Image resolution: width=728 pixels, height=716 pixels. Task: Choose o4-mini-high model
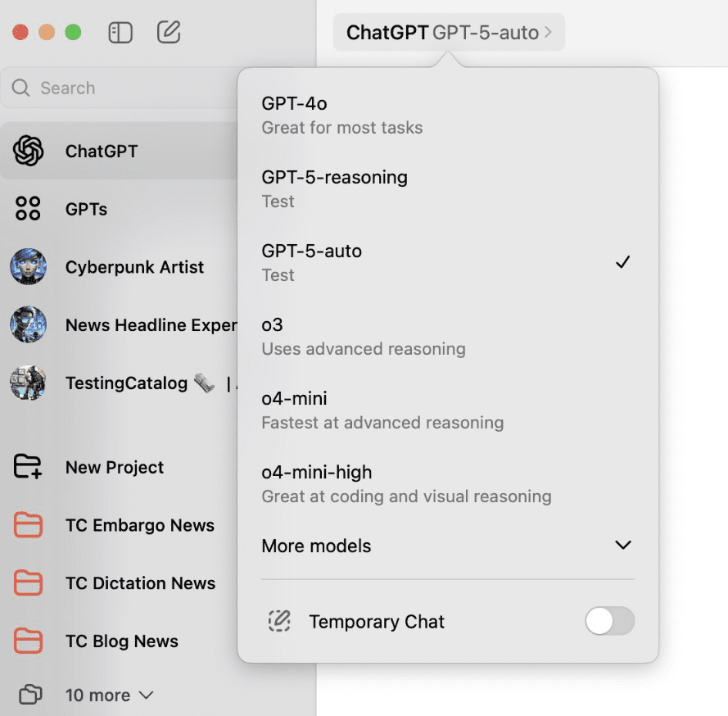tap(448, 484)
